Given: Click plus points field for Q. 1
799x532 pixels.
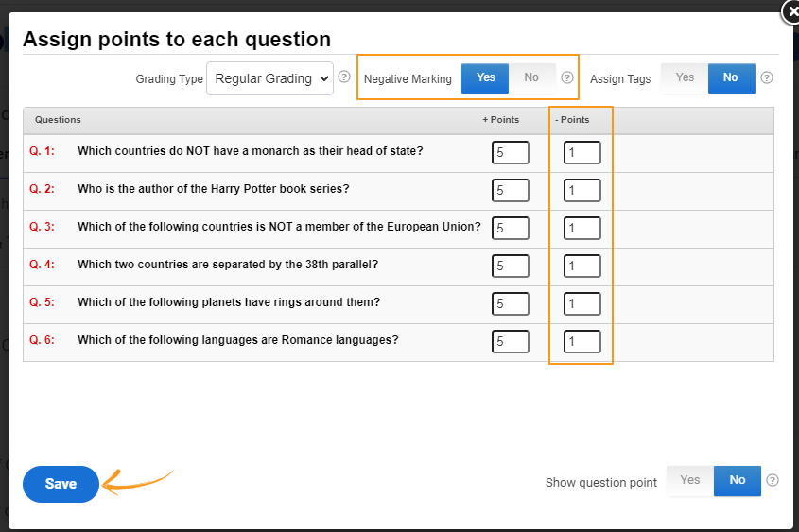Looking at the screenshot, I should (x=510, y=152).
